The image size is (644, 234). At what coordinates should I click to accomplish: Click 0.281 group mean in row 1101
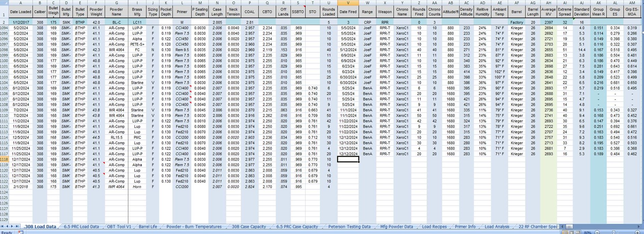click(x=598, y=66)
